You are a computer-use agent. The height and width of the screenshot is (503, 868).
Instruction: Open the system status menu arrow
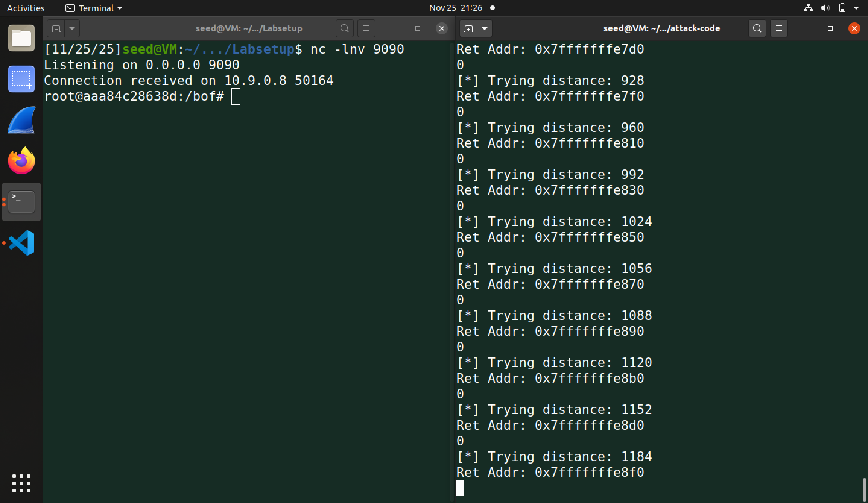pos(856,8)
